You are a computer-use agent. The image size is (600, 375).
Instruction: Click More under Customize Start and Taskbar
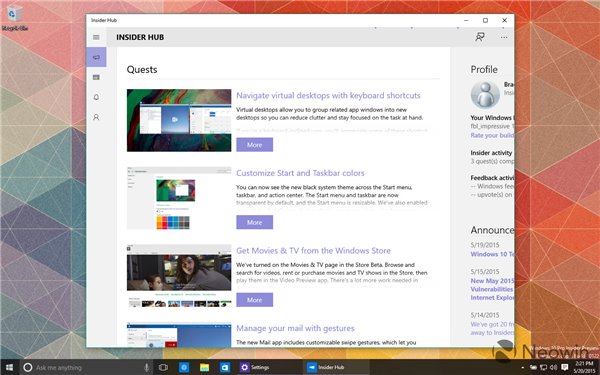(254, 222)
